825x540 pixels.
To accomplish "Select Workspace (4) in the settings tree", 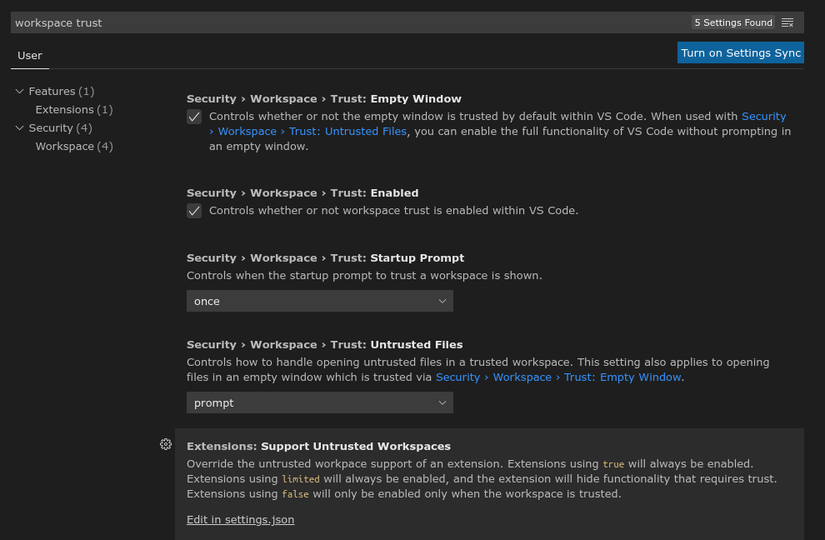I will click(73, 147).
